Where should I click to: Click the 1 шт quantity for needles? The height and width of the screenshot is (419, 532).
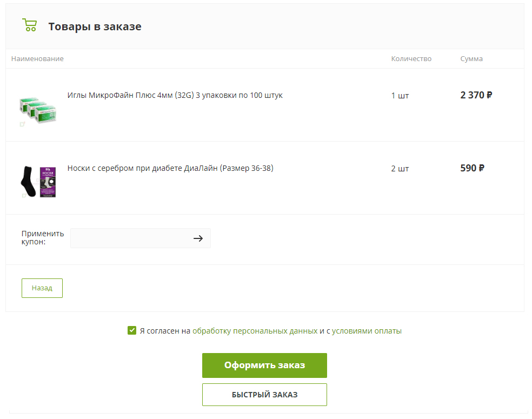point(400,96)
